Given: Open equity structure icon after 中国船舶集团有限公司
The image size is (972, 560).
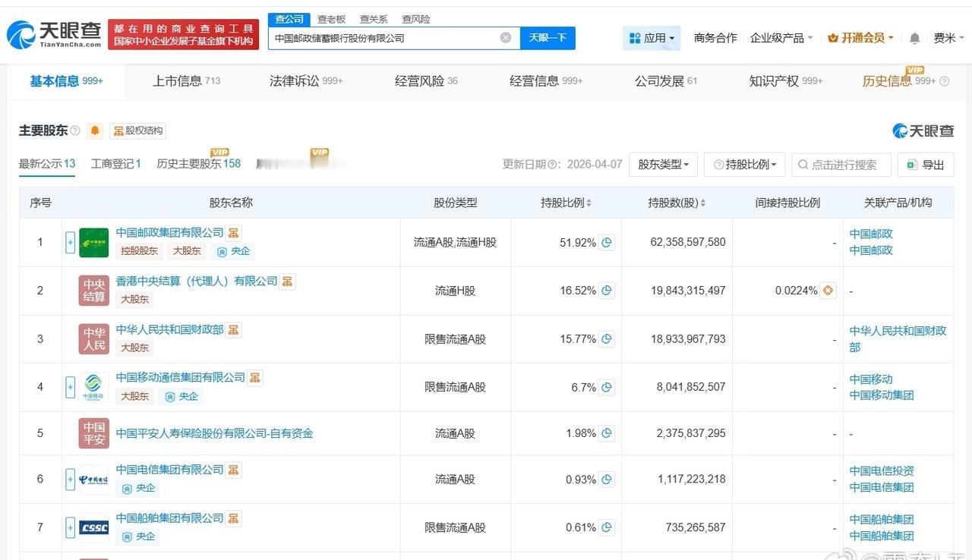Looking at the screenshot, I should [x=234, y=518].
